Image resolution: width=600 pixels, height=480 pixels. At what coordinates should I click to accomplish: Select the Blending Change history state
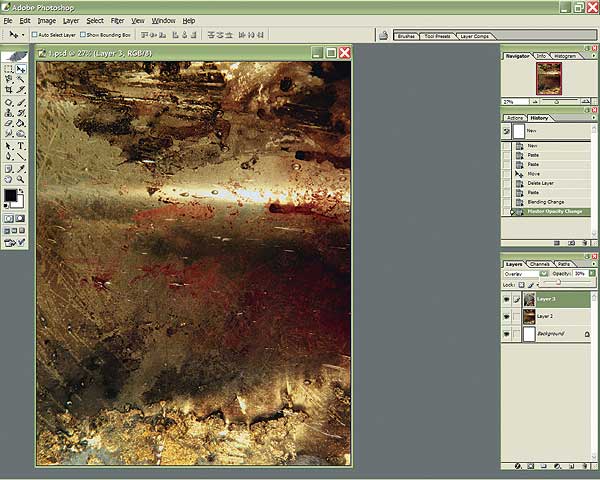point(544,202)
